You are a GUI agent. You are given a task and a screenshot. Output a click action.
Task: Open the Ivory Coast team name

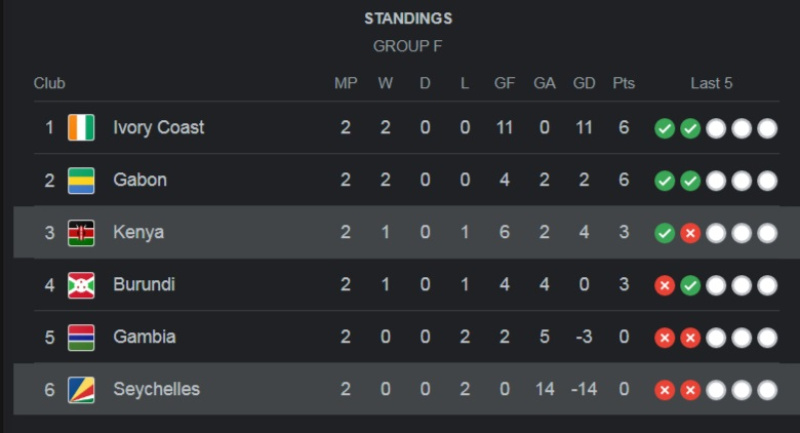click(159, 128)
